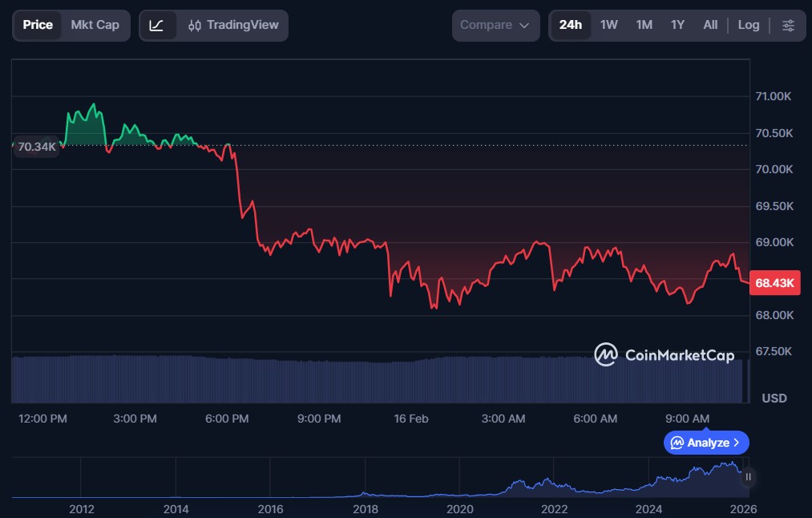Click the historical range slider at 2022
This screenshot has height=518, width=812.
point(554,486)
